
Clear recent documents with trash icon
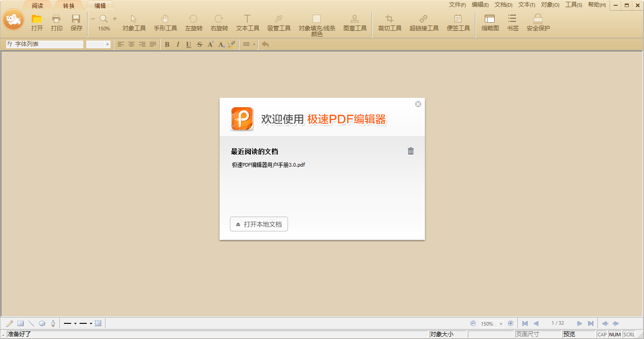[x=411, y=151]
